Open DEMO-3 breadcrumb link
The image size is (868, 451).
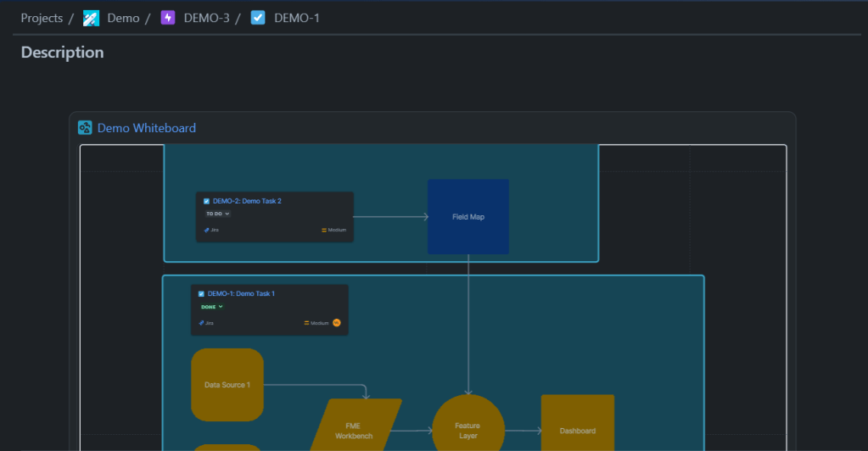point(206,18)
